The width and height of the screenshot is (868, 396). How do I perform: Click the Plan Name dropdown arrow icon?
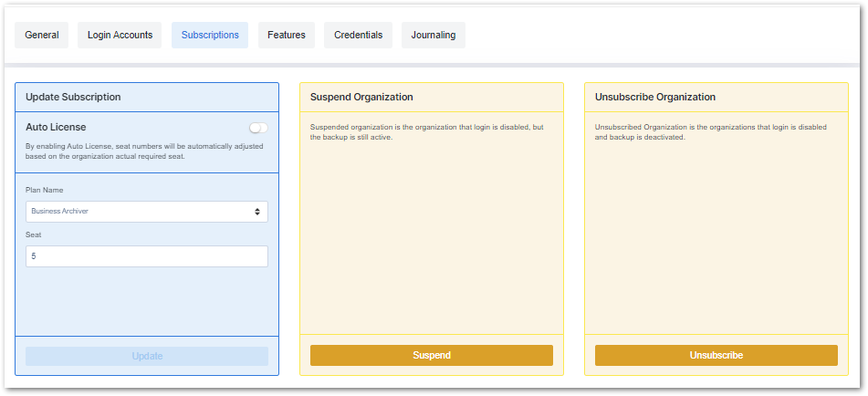257,212
